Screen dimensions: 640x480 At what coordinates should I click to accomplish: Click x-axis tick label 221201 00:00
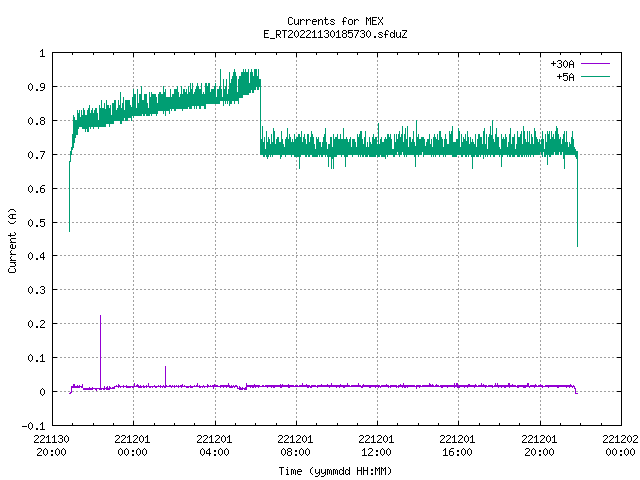132,445
